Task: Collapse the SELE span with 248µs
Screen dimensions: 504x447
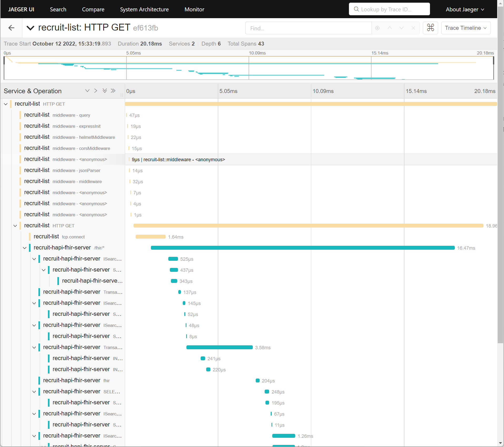Action: [34, 392]
